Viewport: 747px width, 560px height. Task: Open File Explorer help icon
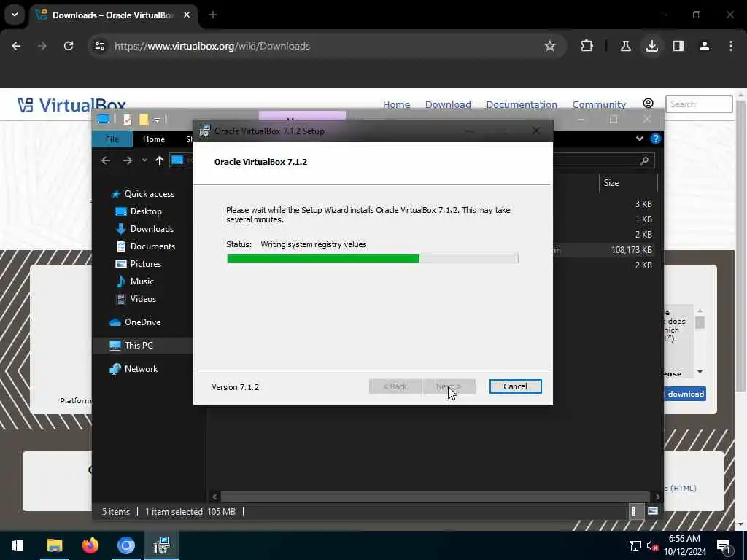coord(656,139)
